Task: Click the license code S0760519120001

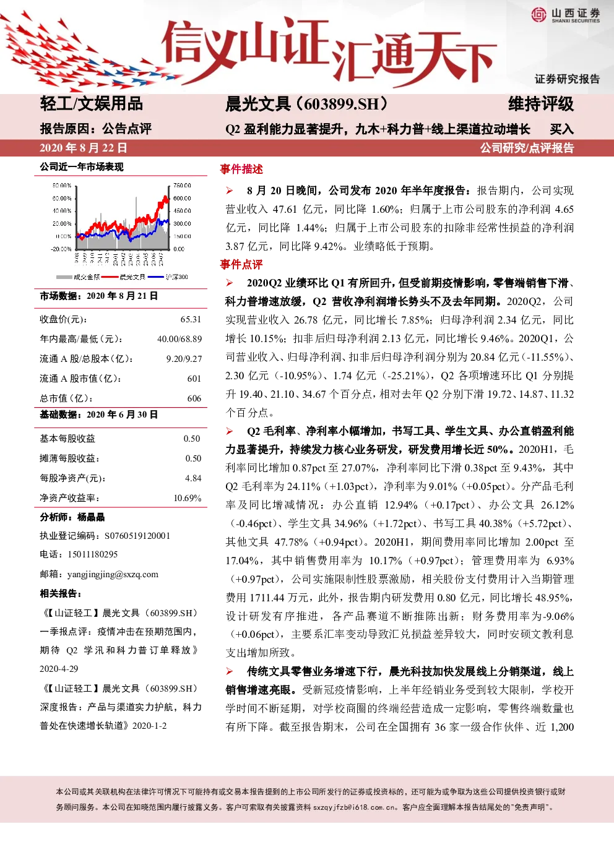Action: tap(137, 536)
